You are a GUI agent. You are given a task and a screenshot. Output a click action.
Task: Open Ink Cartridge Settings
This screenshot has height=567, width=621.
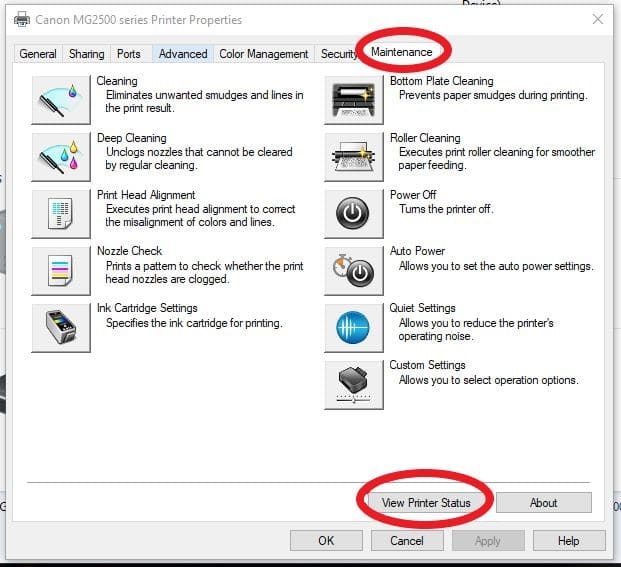point(61,327)
